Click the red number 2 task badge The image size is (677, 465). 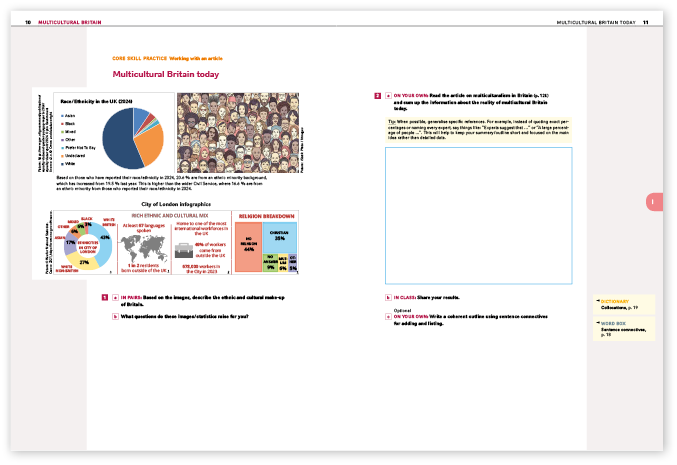(377, 97)
